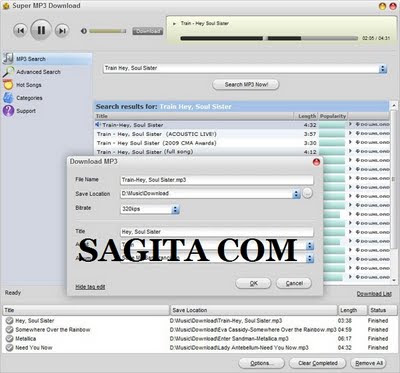Open Options... button
This screenshot has width=400, height=373.
(x=262, y=363)
